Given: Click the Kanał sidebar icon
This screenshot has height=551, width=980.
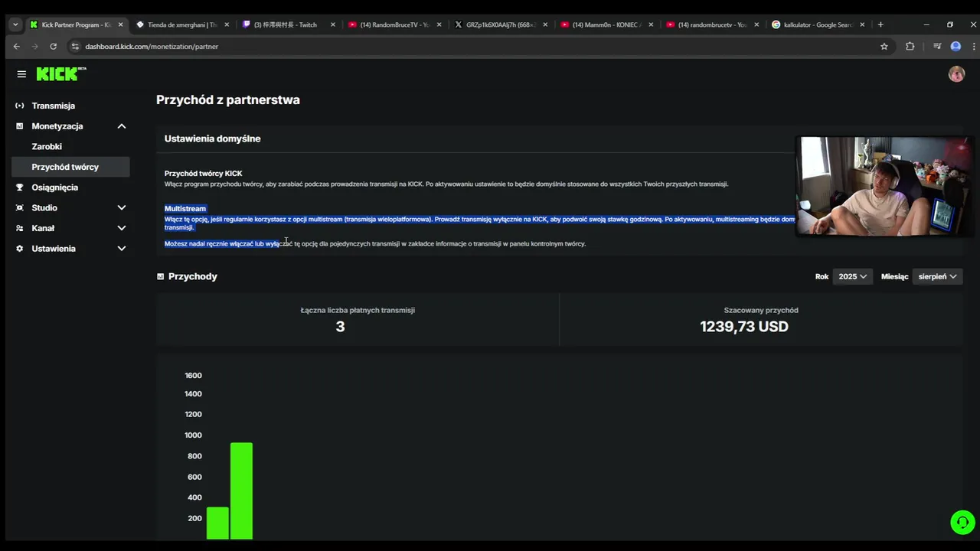Looking at the screenshot, I should pos(20,228).
